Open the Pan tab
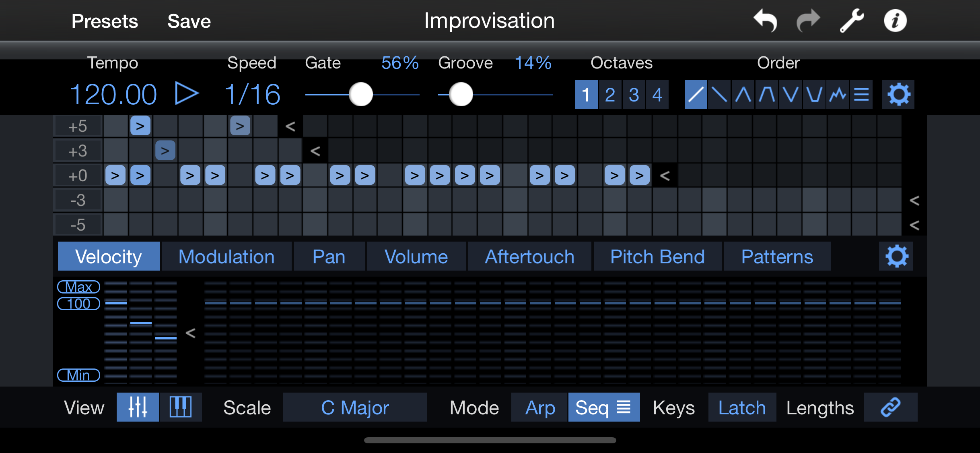980x453 pixels. pos(329,256)
